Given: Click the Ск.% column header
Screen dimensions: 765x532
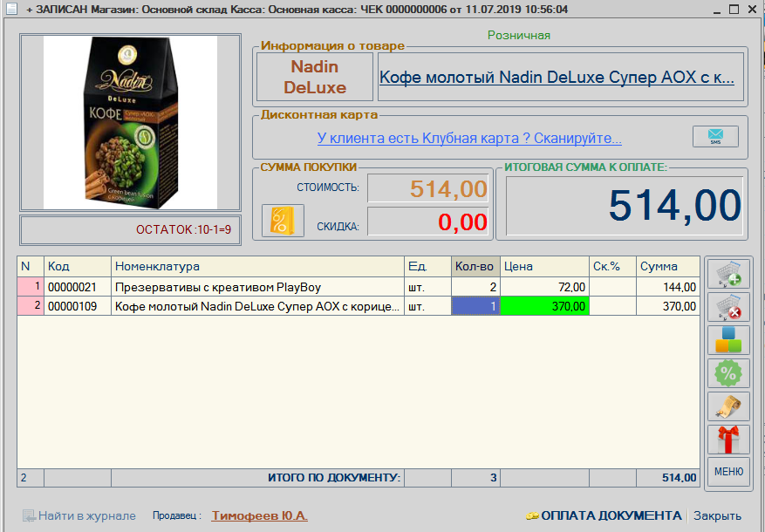Looking at the screenshot, I should 612,266.
